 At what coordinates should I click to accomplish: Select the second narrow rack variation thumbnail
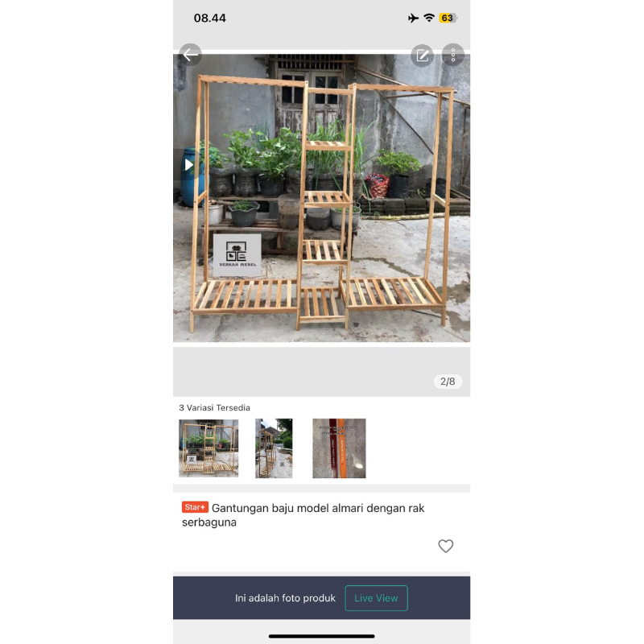[274, 448]
